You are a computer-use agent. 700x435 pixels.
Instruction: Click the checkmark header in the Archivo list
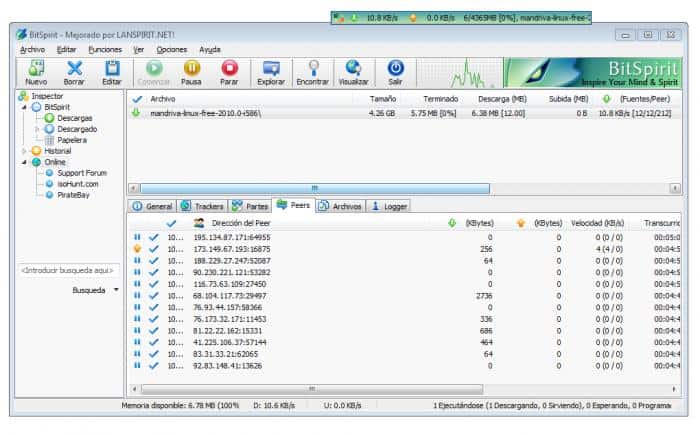coord(137,99)
